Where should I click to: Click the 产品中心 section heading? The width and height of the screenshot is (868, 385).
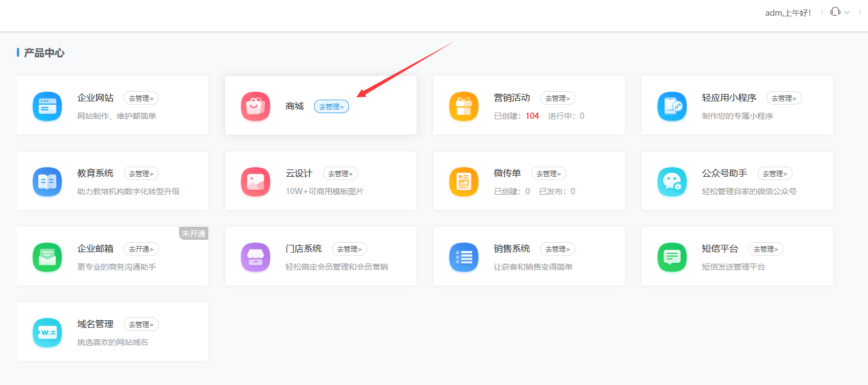tap(44, 53)
